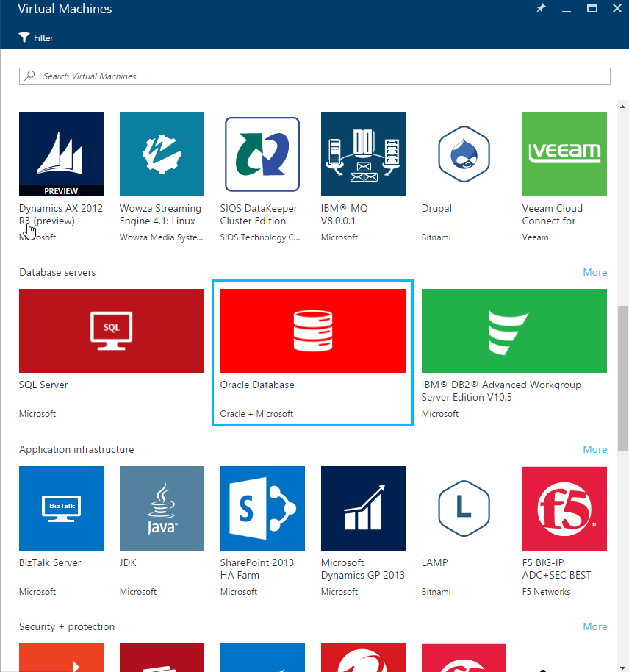The height and width of the screenshot is (672, 629).
Task: Click the 'Drupal' title text
Action: coord(436,208)
